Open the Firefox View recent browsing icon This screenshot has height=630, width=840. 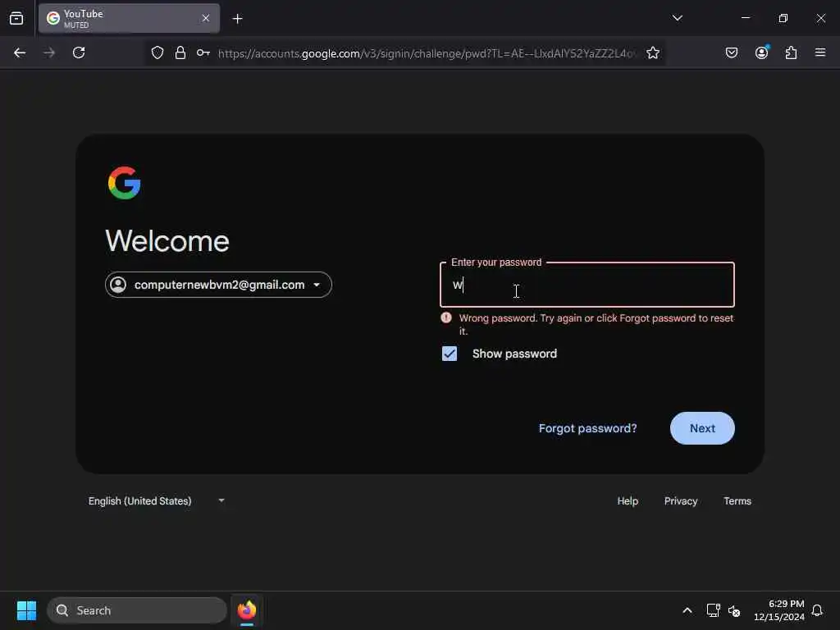[16, 19]
